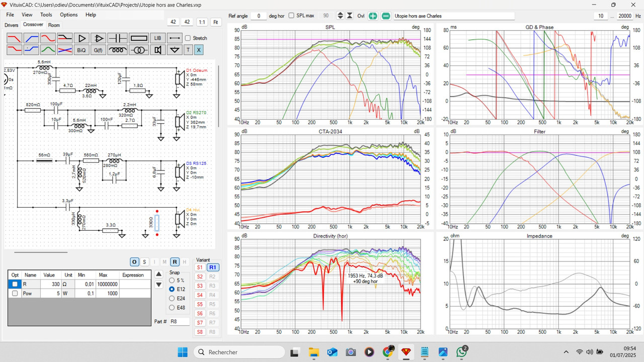Select variant S2
The height and width of the screenshot is (362, 644).
coord(200,277)
